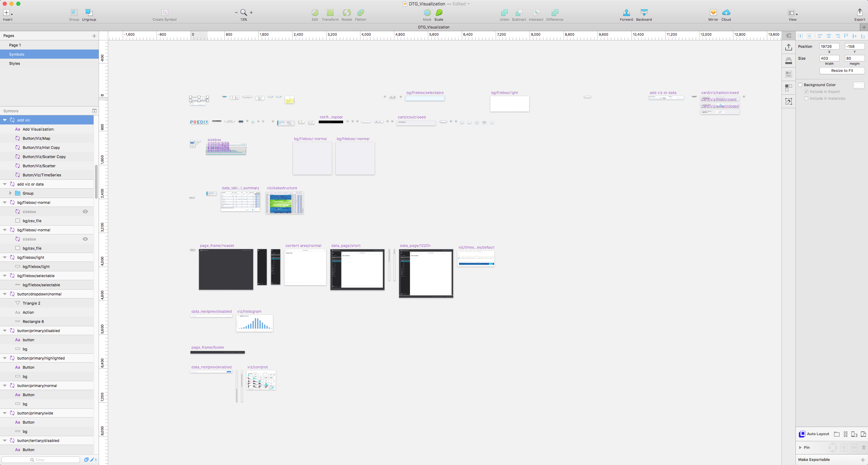The height and width of the screenshot is (465, 868).
Task: Collapse the bg/filebox/light group
Action: [5, 257]
